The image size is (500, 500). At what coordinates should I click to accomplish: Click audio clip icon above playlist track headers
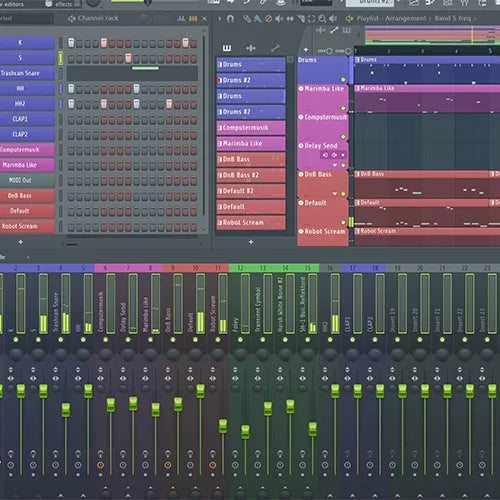tap(321, 30)
